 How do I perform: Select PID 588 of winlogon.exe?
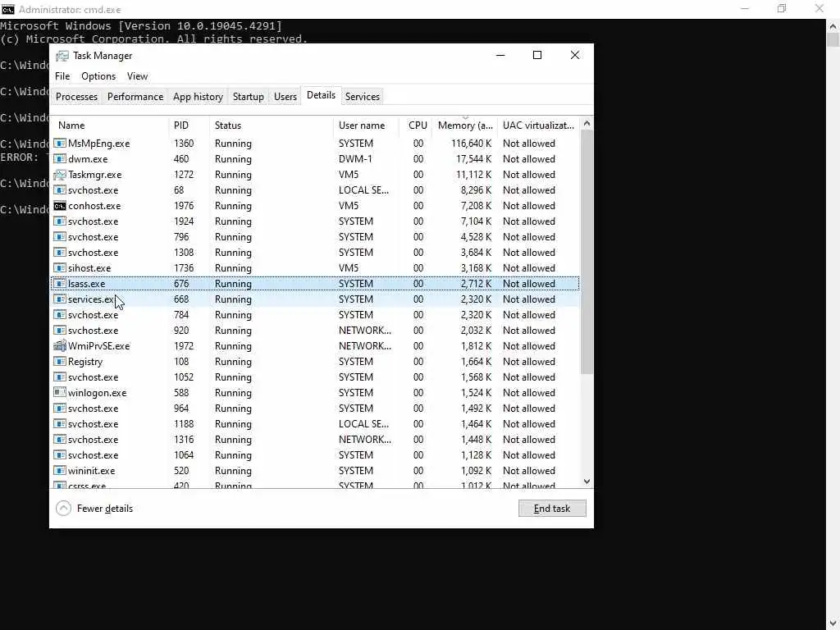181,393
